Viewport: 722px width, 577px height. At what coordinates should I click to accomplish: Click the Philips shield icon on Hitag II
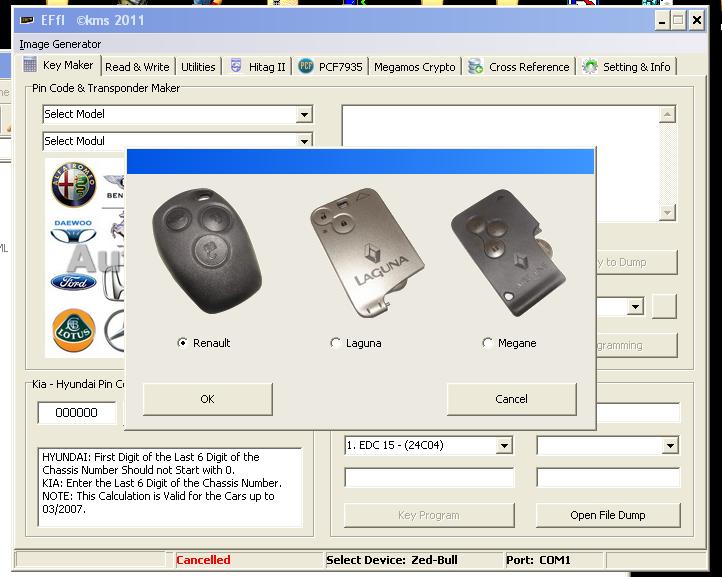click(x=236, y=66)
